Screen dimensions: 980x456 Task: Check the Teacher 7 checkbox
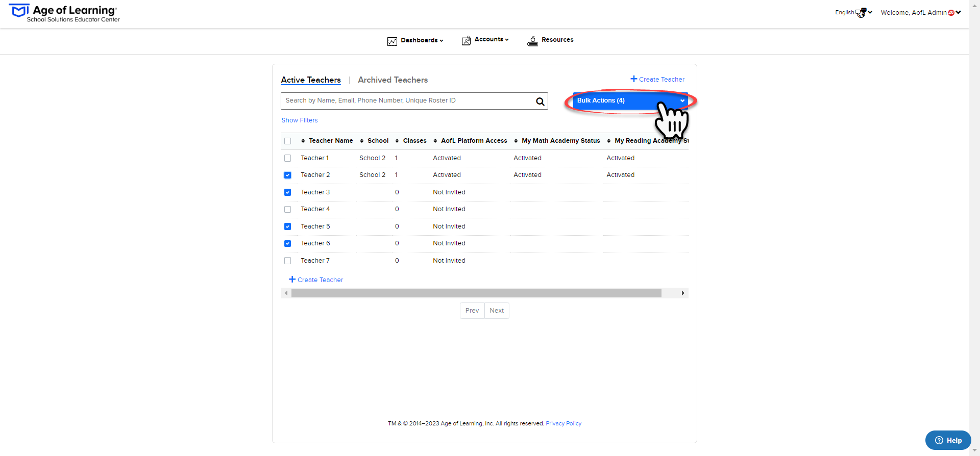(x=288, y=261)
